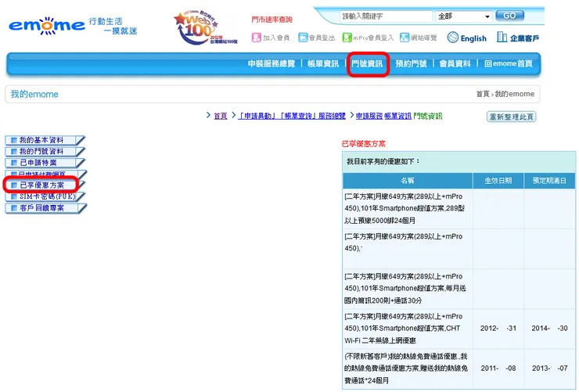Select 客戶回饋專案 in the sidebar
The image size is (579, 392).
coord(45,208)
